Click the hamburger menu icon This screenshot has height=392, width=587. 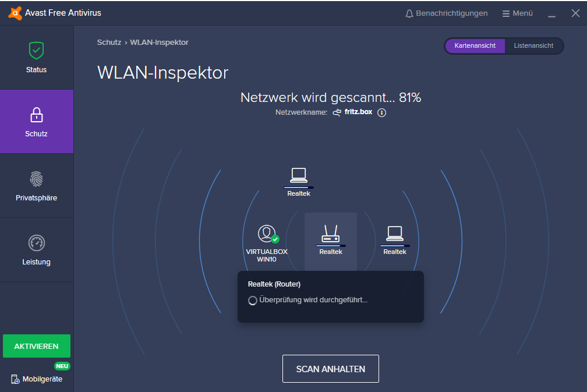point(505,13)
